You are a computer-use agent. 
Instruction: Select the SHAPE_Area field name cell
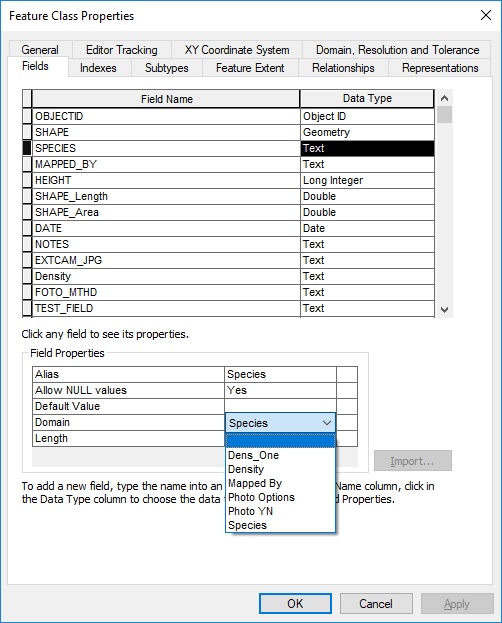click(166, 212)
